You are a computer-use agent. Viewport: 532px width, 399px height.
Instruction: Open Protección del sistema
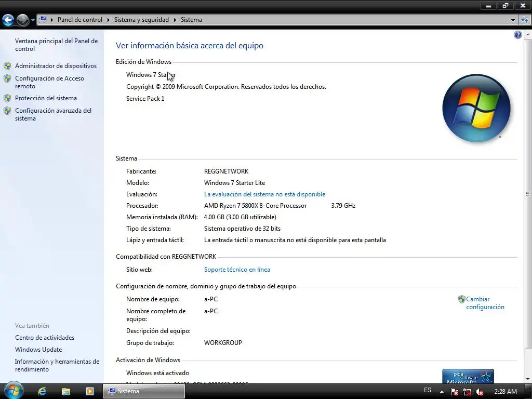pos(46,98)
